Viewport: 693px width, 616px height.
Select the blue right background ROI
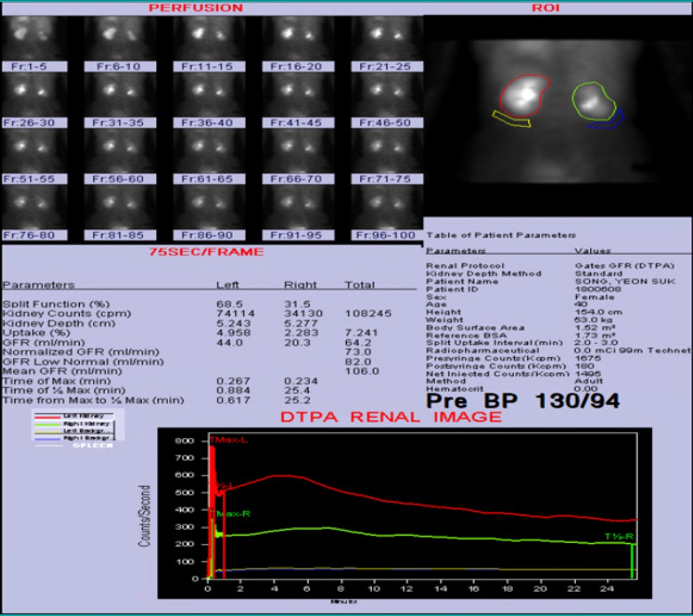coord(606,120)
